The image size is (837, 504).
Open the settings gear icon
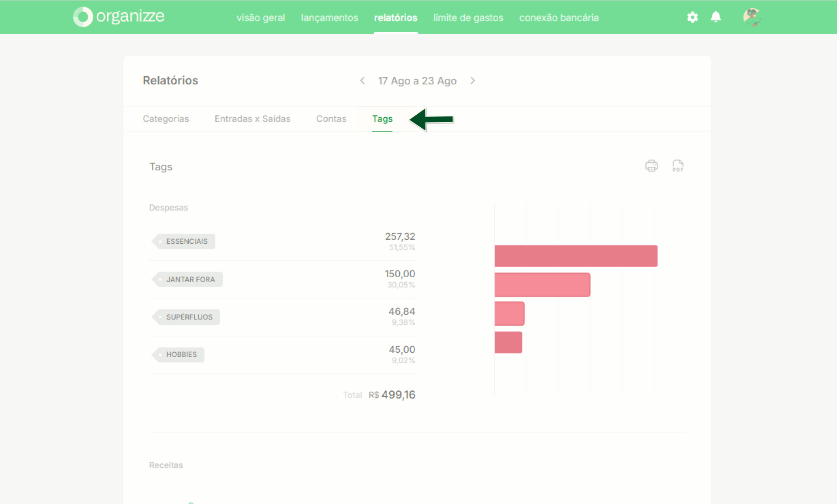click(692, 17)
